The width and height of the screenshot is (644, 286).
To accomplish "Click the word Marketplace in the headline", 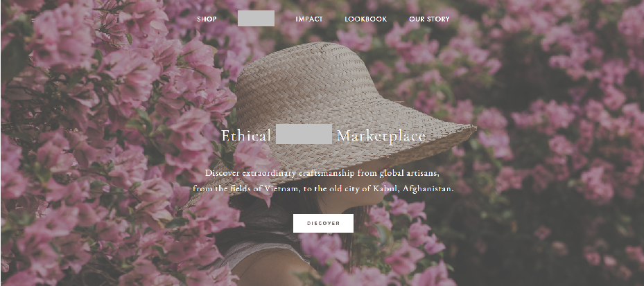I will coord(381,136).
